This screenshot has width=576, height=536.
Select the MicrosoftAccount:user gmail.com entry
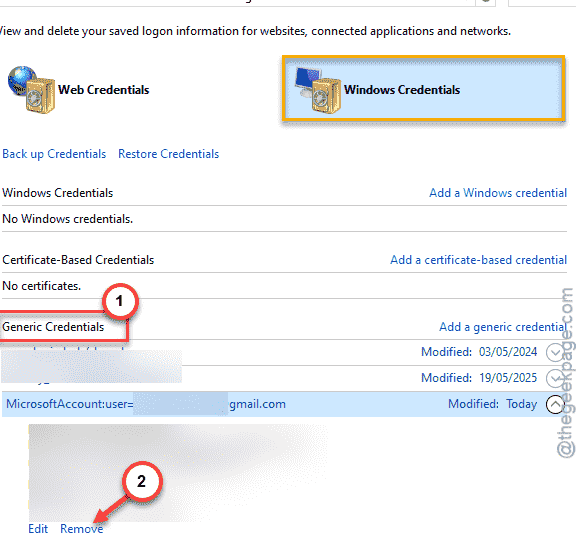[146, 404]
